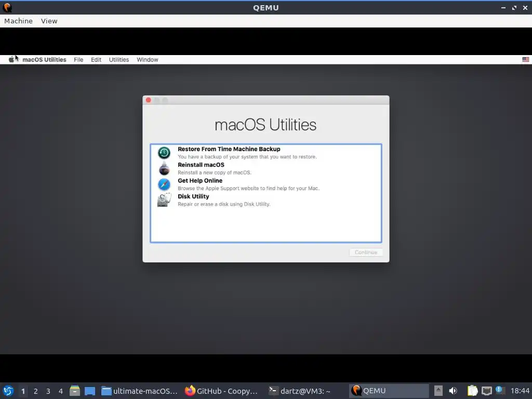Open the QEMU Machine menu
The image size is (532, 399).
(x=18, y=21)
